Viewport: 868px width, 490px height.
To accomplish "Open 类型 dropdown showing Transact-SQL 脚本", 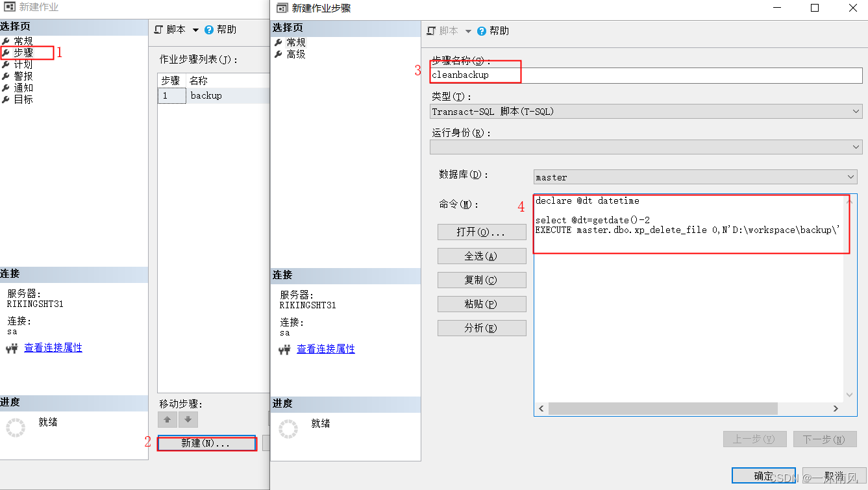I will [x=646, y=112].
